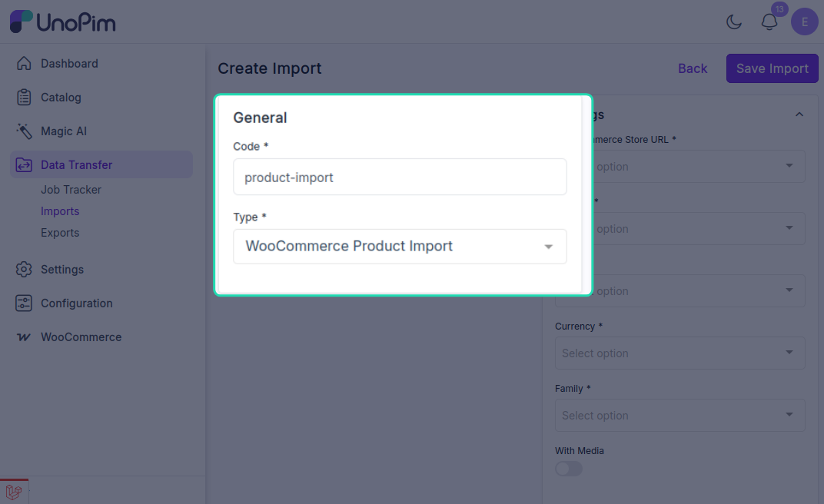Click the UnoPim logo
Viewport: 824px width, 504px height.
62,22
